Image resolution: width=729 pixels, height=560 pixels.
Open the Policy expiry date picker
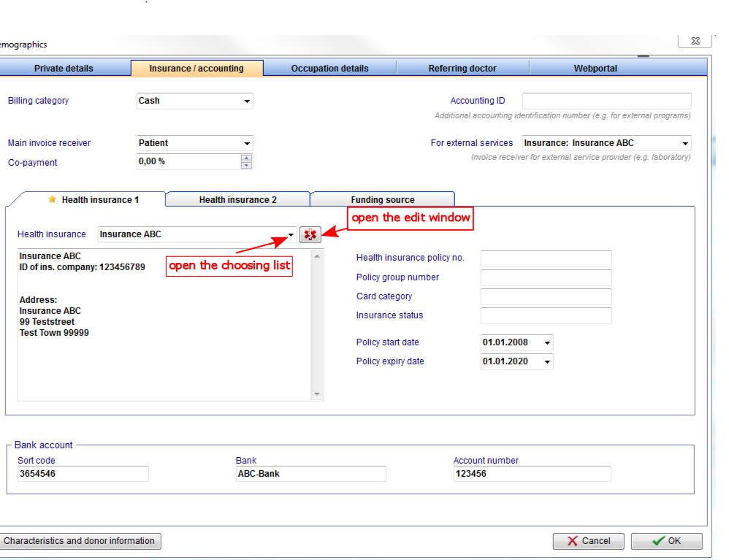pyautogui.click(x=547, y=361)
